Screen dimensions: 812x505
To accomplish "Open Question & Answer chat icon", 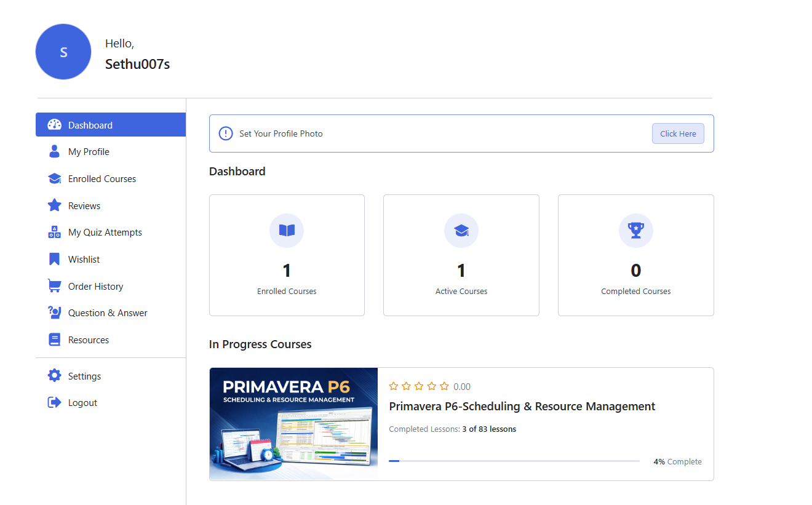I will [x=54, y=312].
